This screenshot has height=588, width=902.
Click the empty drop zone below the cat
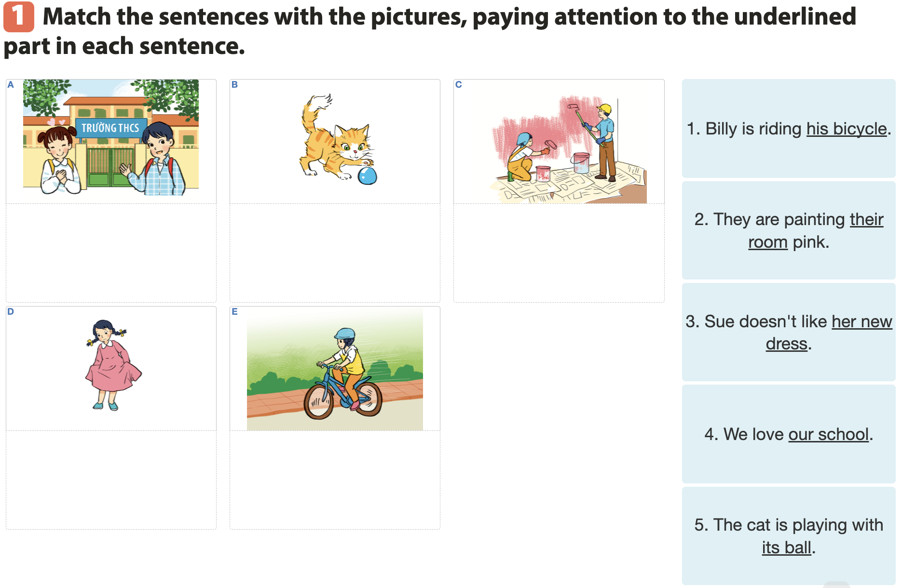[335, 253]
